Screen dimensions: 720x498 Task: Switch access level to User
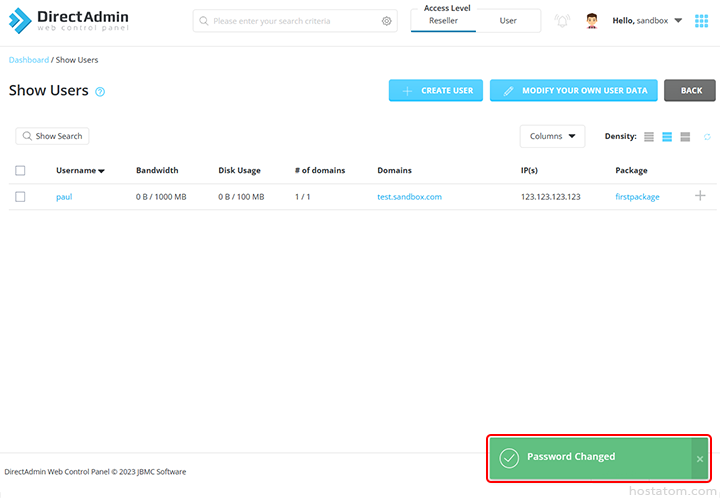(508, 21)
